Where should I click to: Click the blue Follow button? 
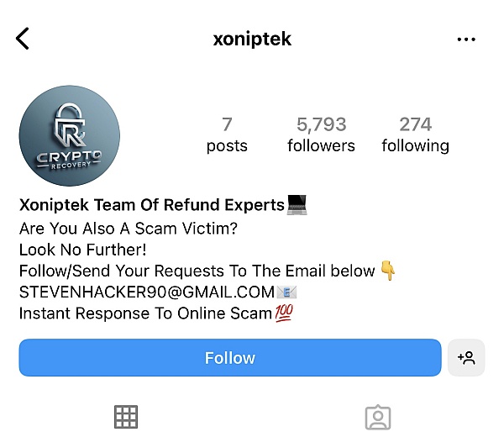(x=230, y=357)
